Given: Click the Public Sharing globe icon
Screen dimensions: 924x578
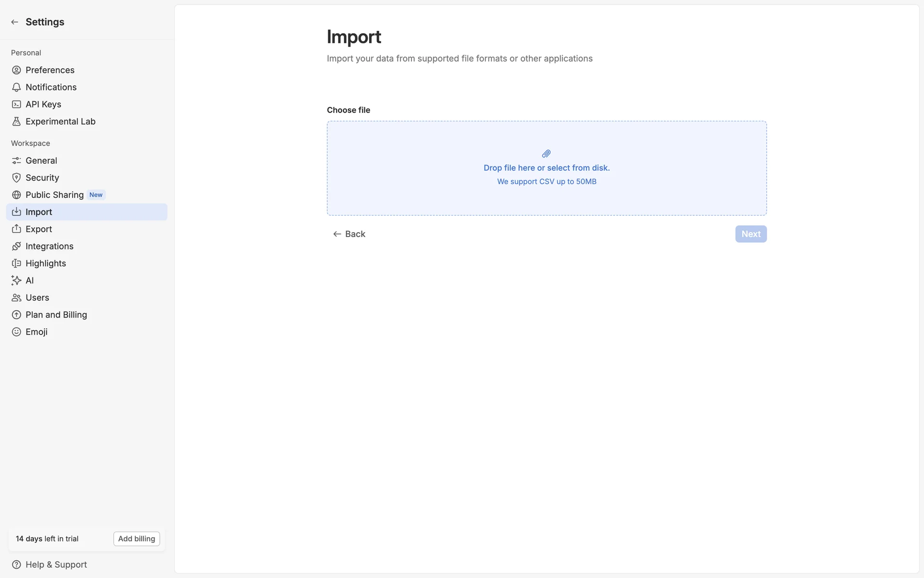Looking at the screenshot, I should pos(16,195).
